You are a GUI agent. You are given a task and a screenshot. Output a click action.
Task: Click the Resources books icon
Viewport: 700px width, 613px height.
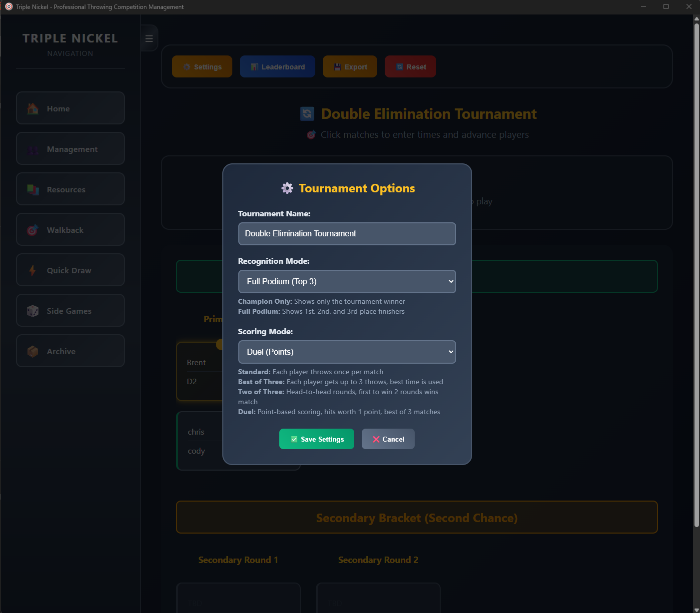coord(33,190)
